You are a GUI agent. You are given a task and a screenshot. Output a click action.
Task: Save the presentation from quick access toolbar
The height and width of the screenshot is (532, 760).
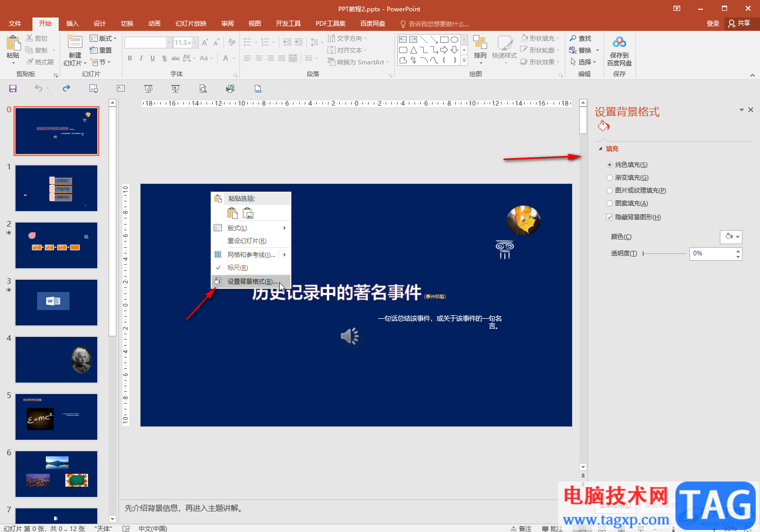13,89
